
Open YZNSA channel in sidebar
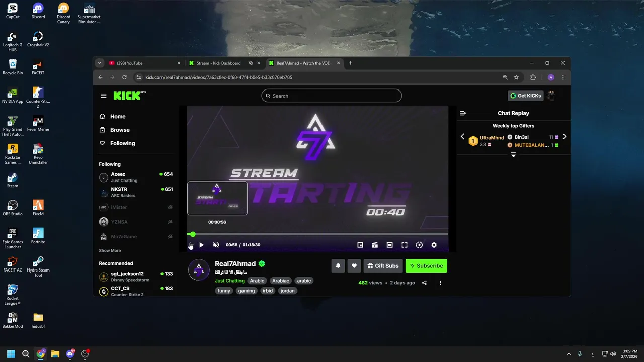[x=136, y=222]
